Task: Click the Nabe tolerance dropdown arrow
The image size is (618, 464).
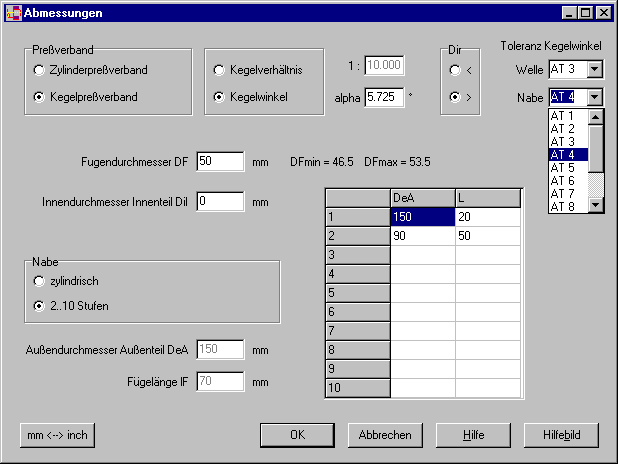Action: pos(596,97)
